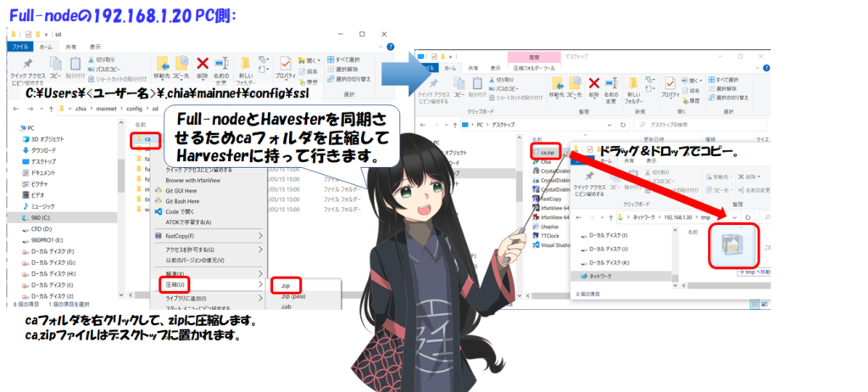Click search field in Desktop window
The width and height of the screenshot is (868, 392).
click(x=699, y=125)
